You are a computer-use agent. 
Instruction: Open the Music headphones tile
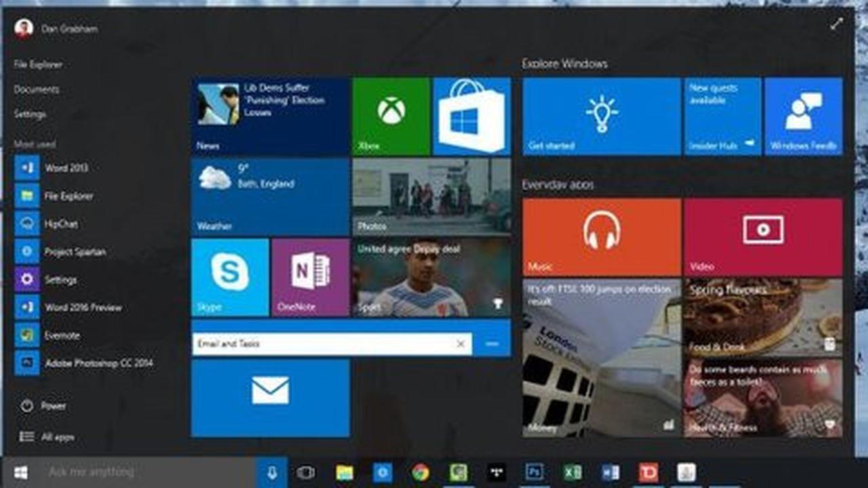point(601,237)
